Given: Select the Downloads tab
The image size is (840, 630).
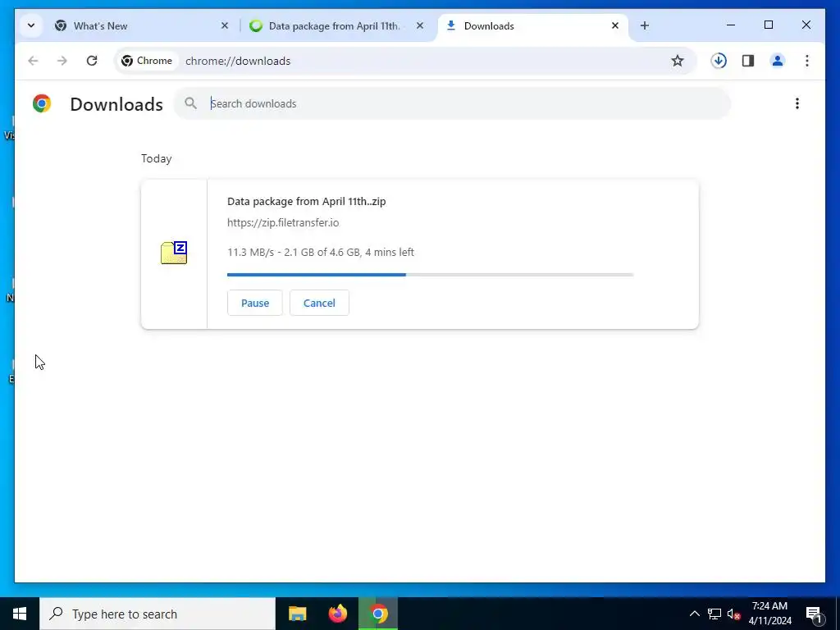Looking at the screenshot, I should point(532,25).
